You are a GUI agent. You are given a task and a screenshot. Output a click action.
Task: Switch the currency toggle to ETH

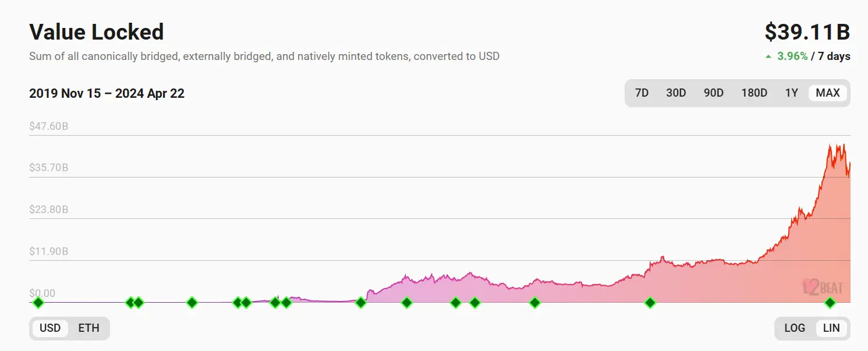tap(88, 328)
